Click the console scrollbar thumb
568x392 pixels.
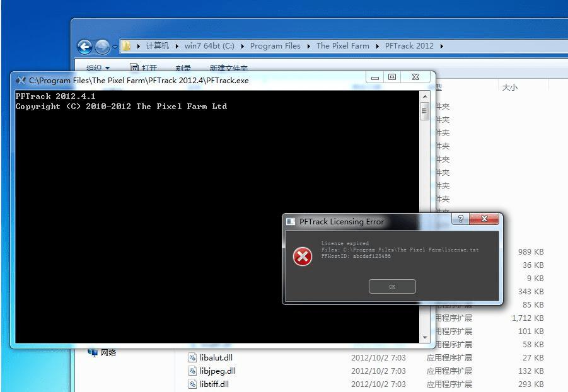(x=424, y=111)
